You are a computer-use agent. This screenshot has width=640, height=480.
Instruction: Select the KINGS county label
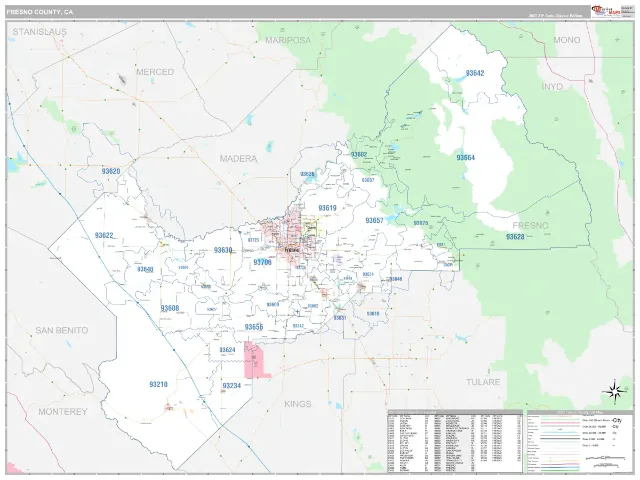point(298,404)
